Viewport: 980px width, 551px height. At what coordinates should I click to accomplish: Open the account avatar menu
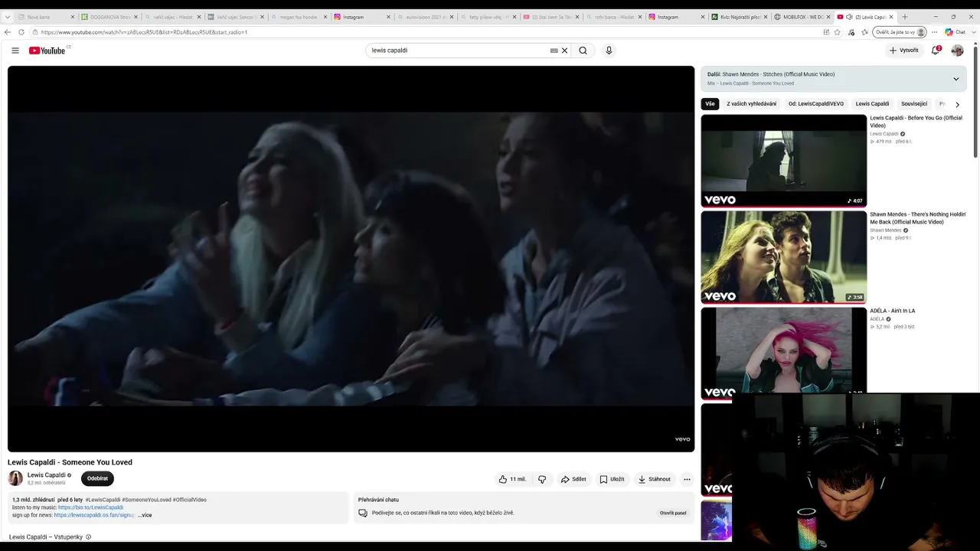pyautogui.click(x=957, y=51)
